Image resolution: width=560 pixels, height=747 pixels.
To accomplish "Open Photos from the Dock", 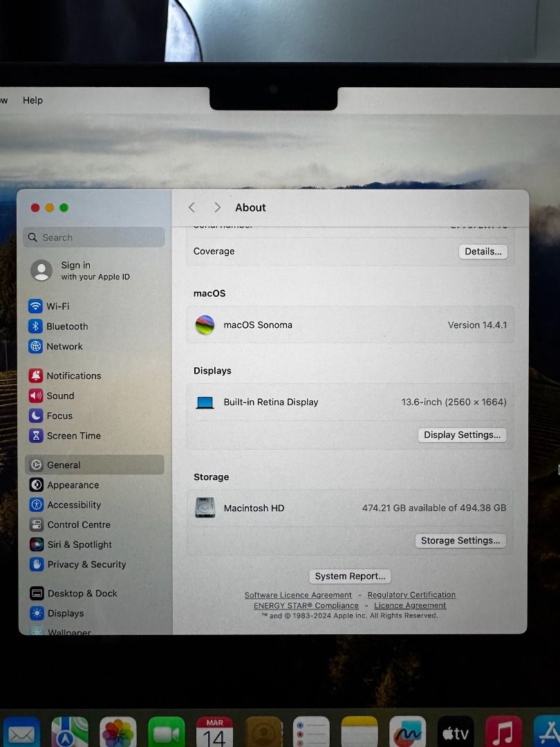I will (x=118, y=732).
